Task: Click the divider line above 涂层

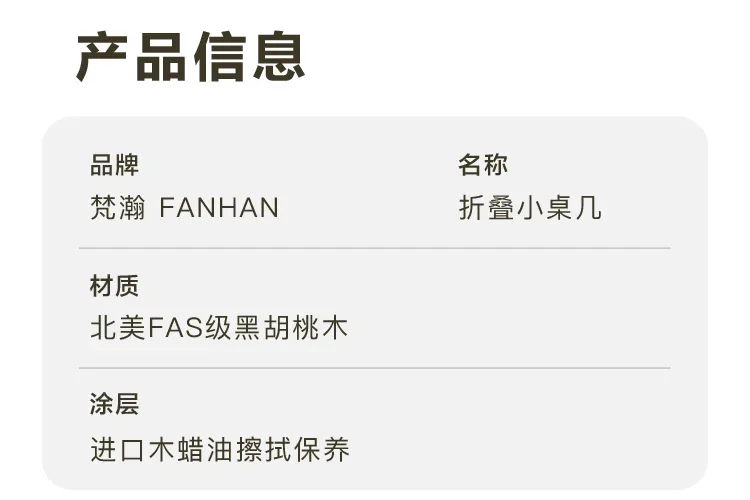Action: [x=375, y=368]
